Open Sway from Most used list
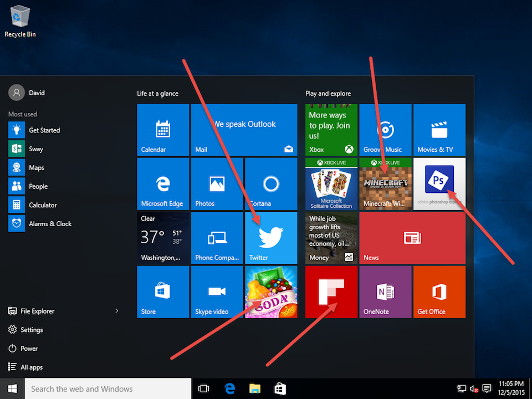This screenshot has height=399, width=532. [x=64, y=149]
